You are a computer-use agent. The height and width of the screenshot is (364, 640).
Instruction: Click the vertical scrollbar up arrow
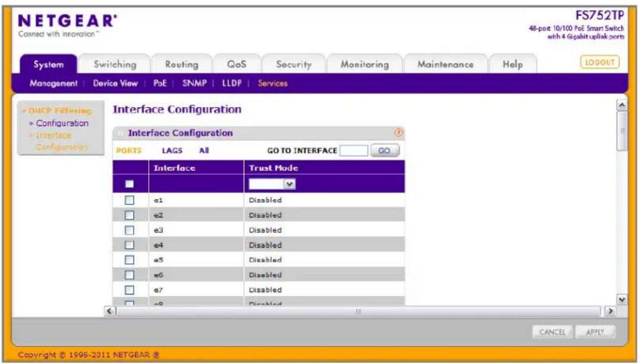(622, 105)
